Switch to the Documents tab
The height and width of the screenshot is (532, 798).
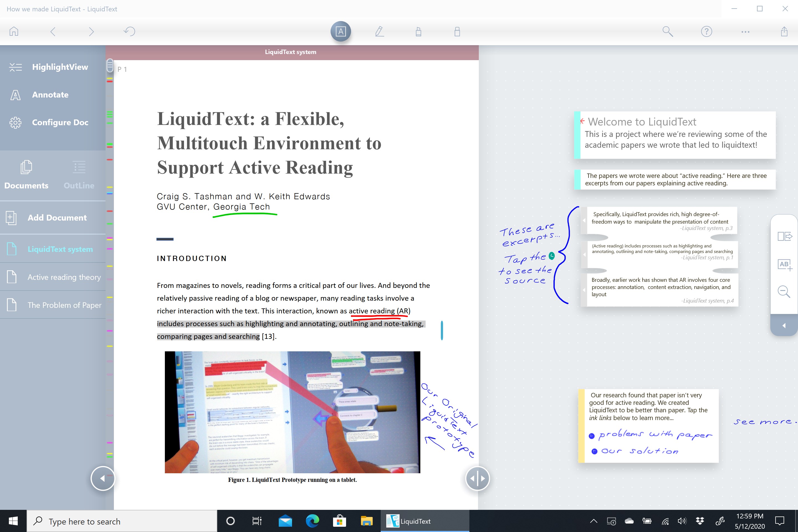pyautogui.click(x=26, y=175)
